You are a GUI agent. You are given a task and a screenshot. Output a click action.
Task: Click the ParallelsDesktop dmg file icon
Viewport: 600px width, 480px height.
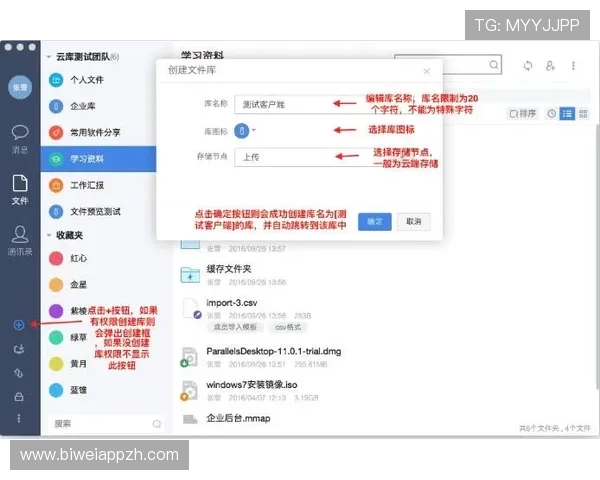[189, 357]
